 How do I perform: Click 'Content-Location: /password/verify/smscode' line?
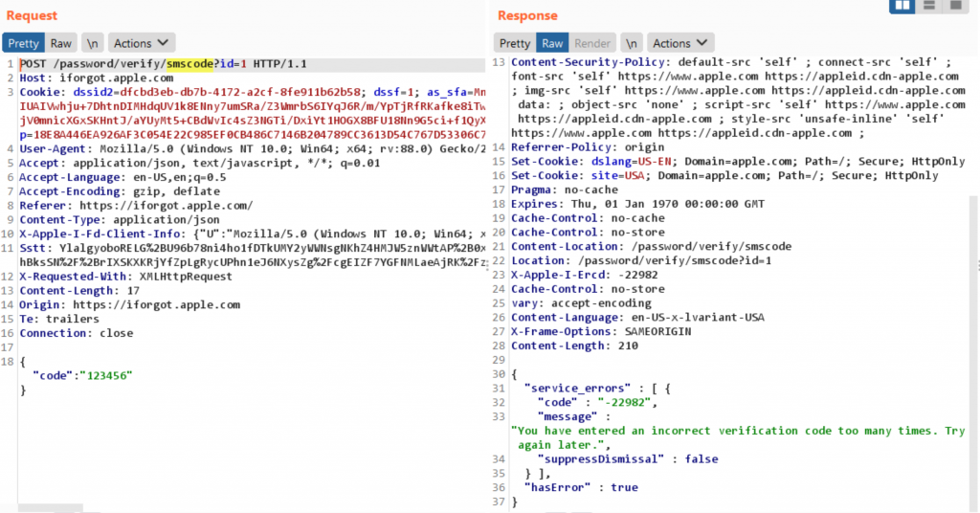tap(651, 246)
